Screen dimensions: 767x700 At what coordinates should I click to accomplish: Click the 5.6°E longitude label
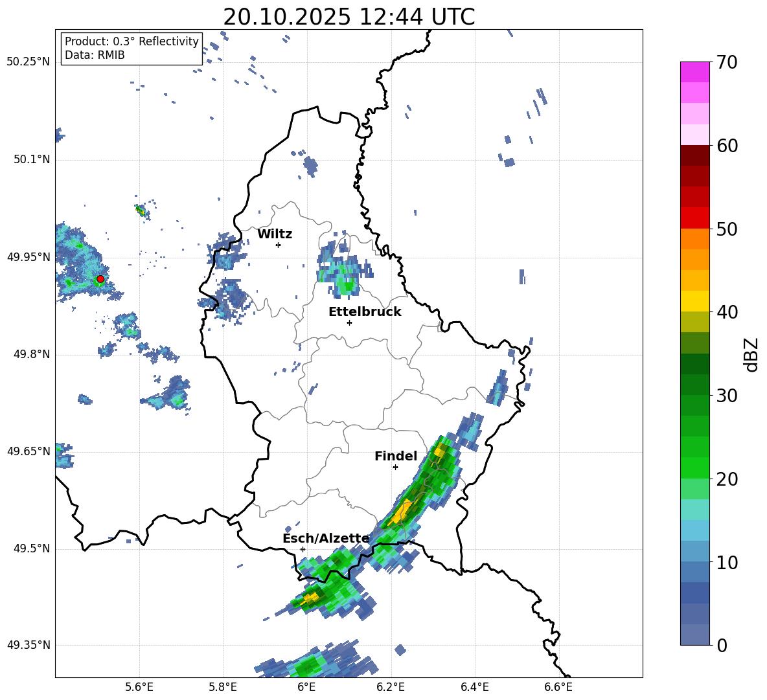tap(139, 688)
